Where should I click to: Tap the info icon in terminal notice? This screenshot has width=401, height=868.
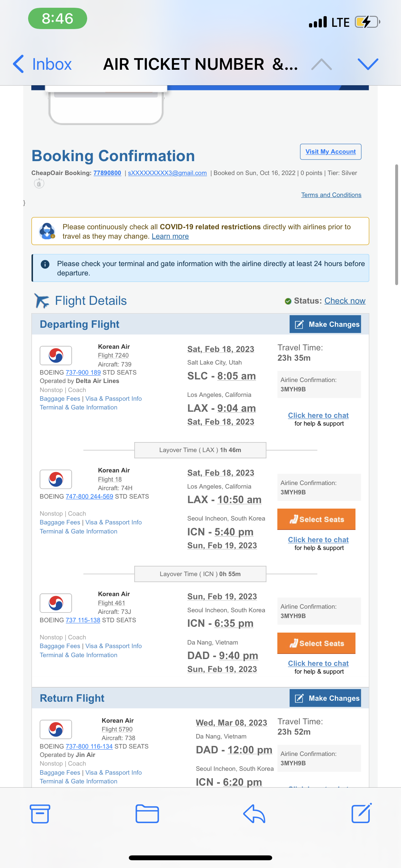[45, 264]
